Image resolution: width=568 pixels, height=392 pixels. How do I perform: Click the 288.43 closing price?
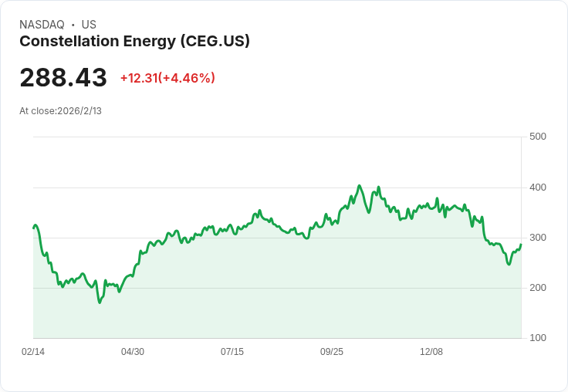63,78
